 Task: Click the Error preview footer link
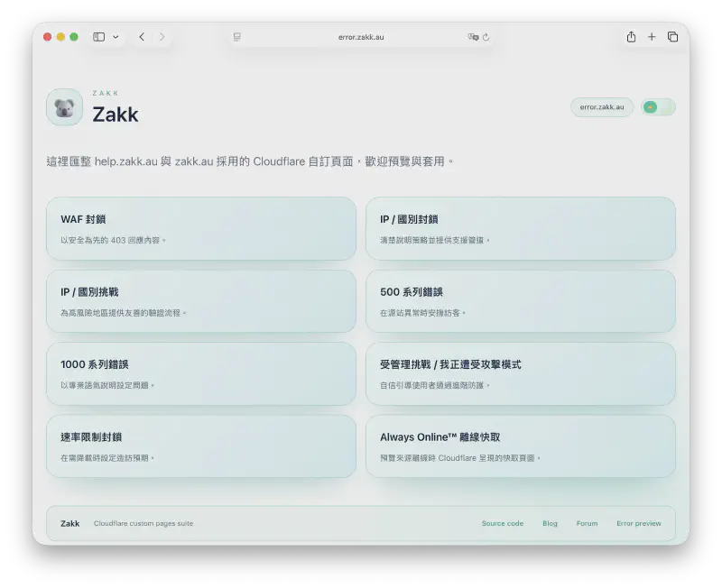(x=640, y=523)
